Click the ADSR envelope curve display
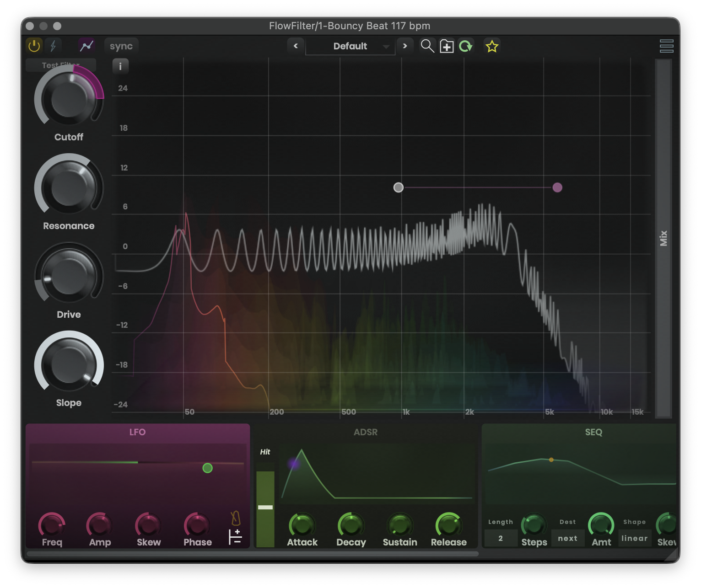 [377, 474]
